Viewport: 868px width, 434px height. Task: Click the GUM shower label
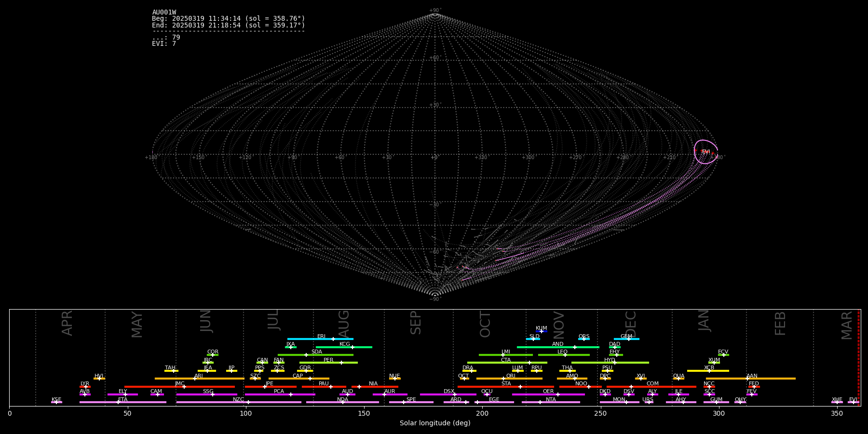pos(716,400)
